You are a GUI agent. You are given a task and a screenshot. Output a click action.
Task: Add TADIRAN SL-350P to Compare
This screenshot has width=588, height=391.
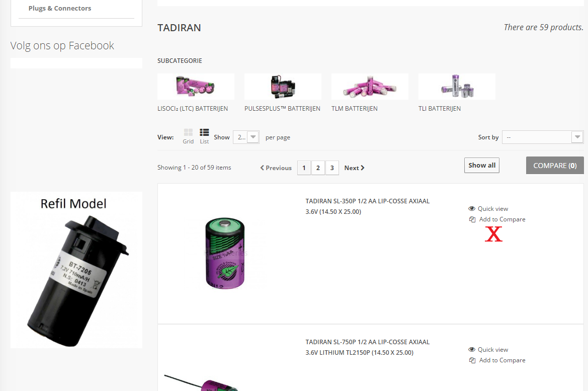point(497,219)
